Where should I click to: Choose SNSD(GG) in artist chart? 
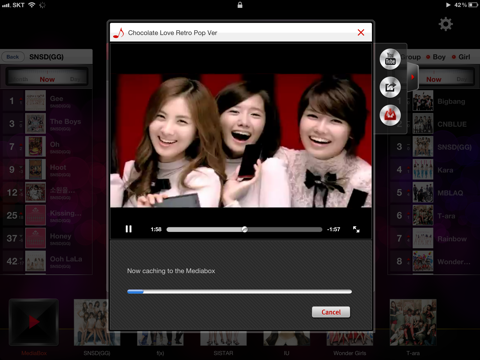click(x=433, y=147)
